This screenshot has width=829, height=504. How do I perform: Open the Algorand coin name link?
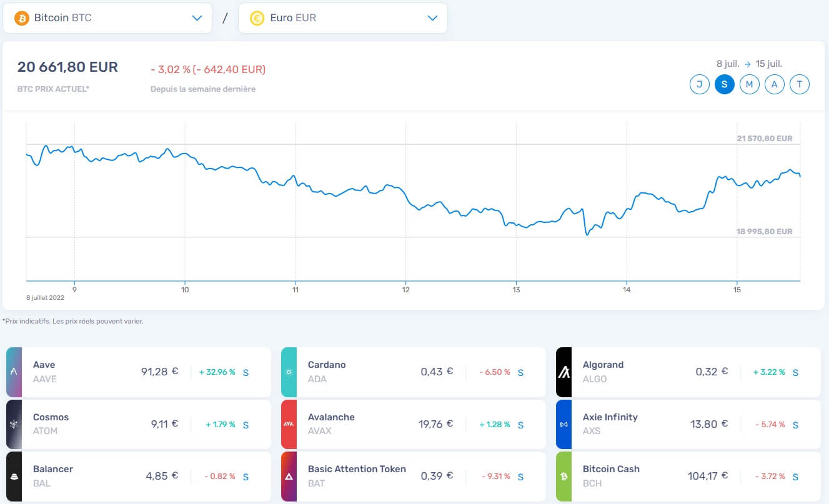603,365
